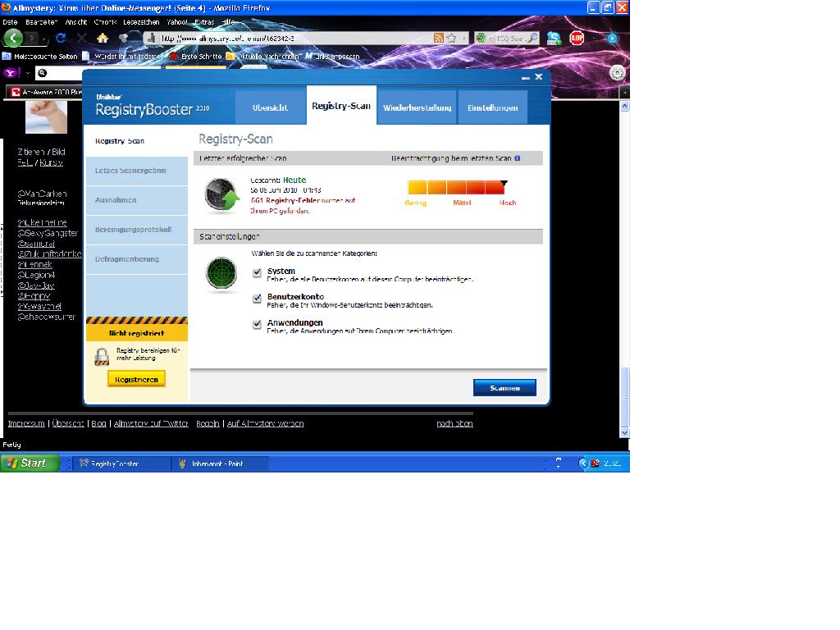Click the @VanDarken link on the page
The image size is (840, 630).
coord(42,194)
